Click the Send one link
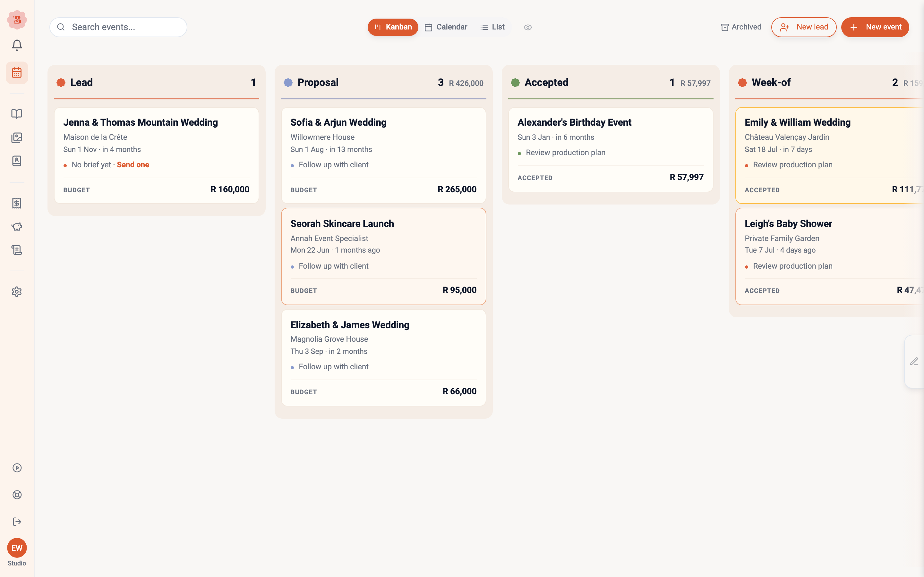 133,164
